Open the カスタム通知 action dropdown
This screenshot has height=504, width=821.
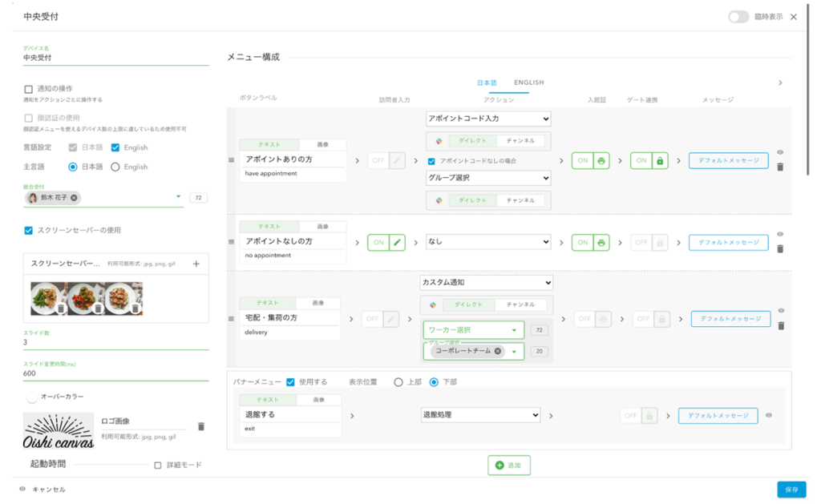tap(486, 283)
